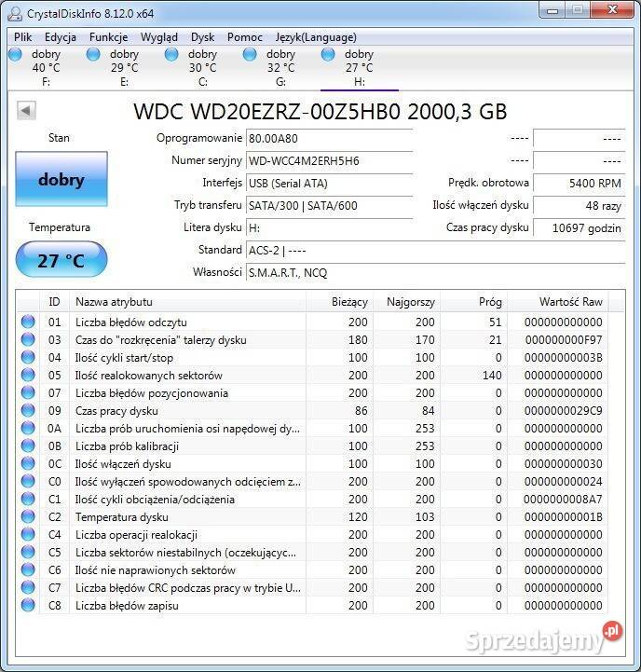Click raw value 000000000F97
The height and width of the screenshot is (672, 641).
click(563, 339)
